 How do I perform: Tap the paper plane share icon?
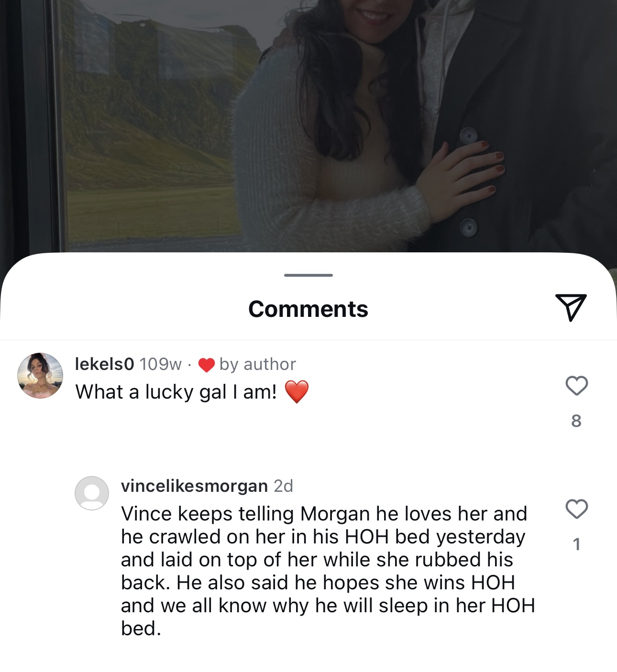[x=571, y=307]
